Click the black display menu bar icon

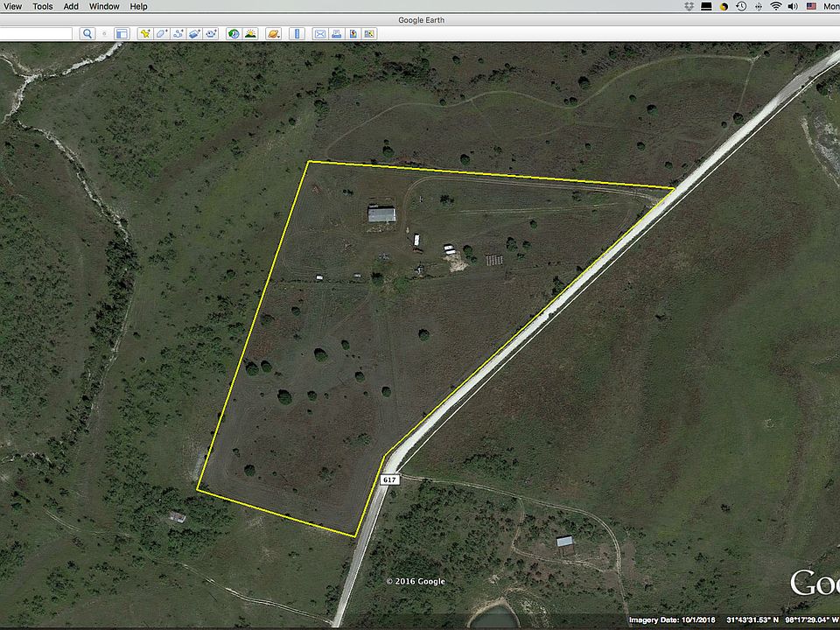(x=707, y=6)
